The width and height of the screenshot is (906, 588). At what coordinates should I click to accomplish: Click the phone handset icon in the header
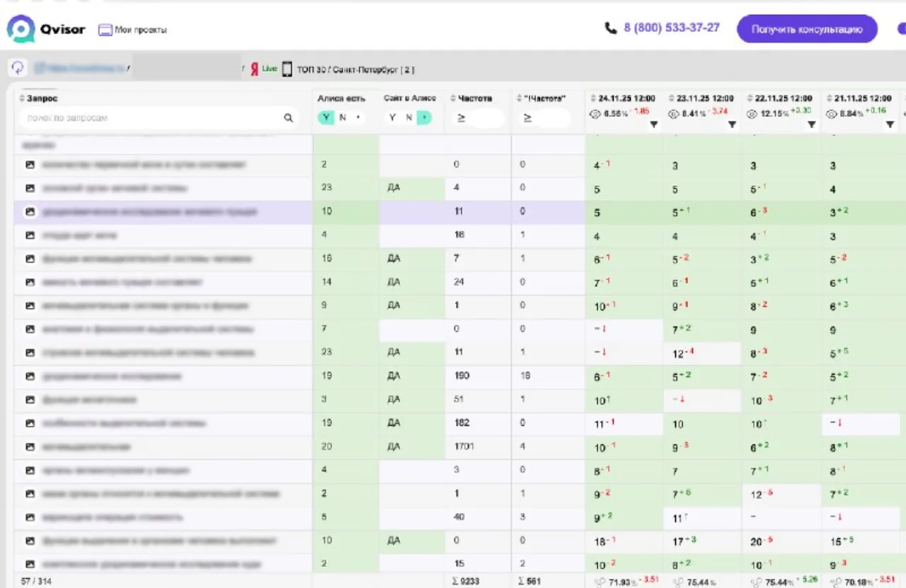click(x=611, y=28)
